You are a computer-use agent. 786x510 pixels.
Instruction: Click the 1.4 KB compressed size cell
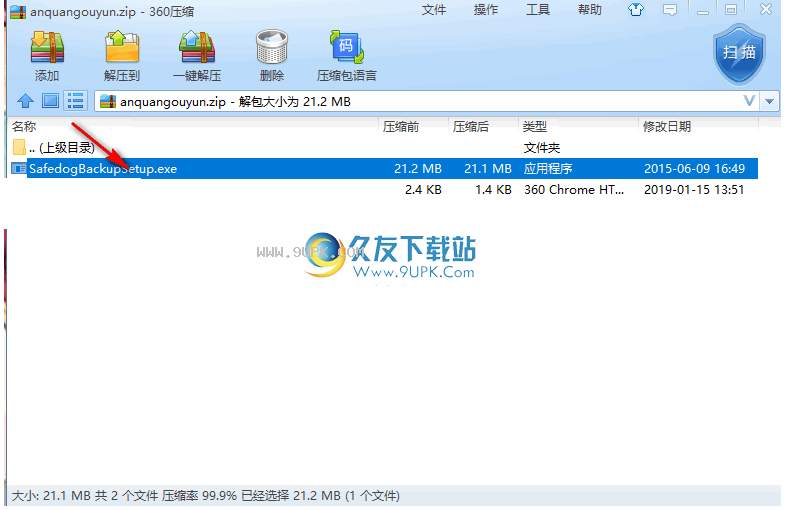pyautogui.click(x=493, y=190)
